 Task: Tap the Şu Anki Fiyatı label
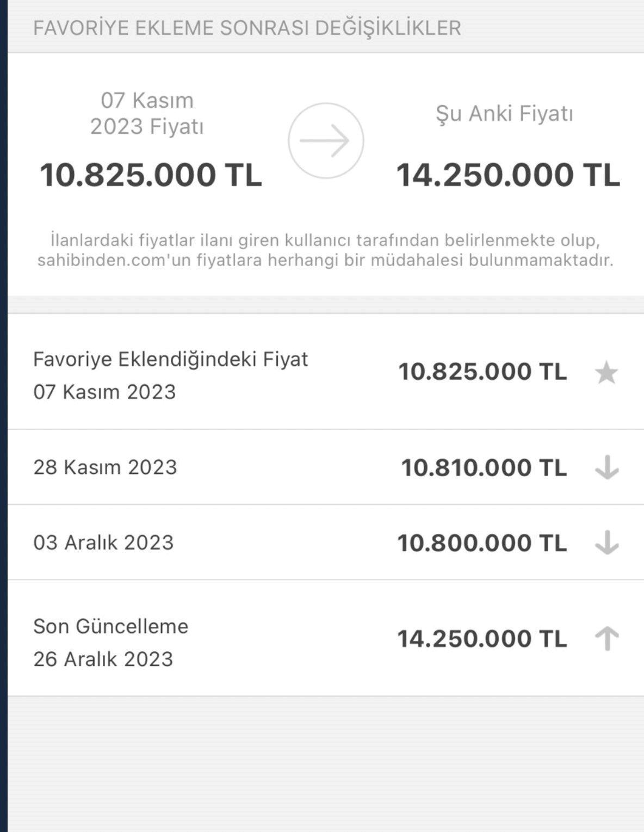(504, 114)
